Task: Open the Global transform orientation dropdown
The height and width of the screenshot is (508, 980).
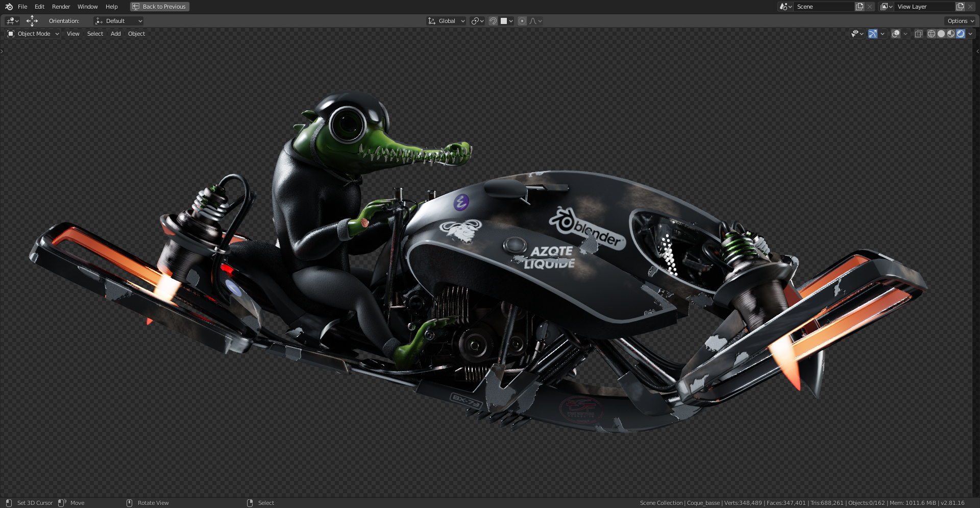Action: (446, 21)
